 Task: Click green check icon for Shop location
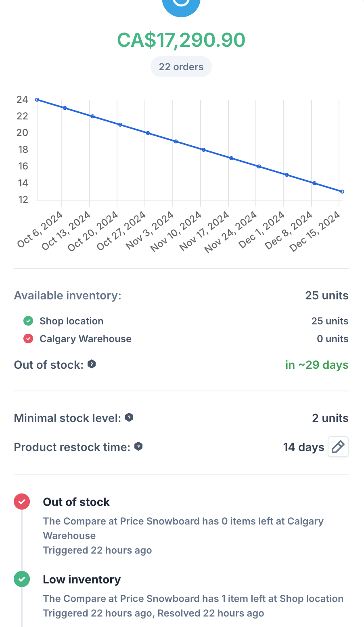click(28, 321)
